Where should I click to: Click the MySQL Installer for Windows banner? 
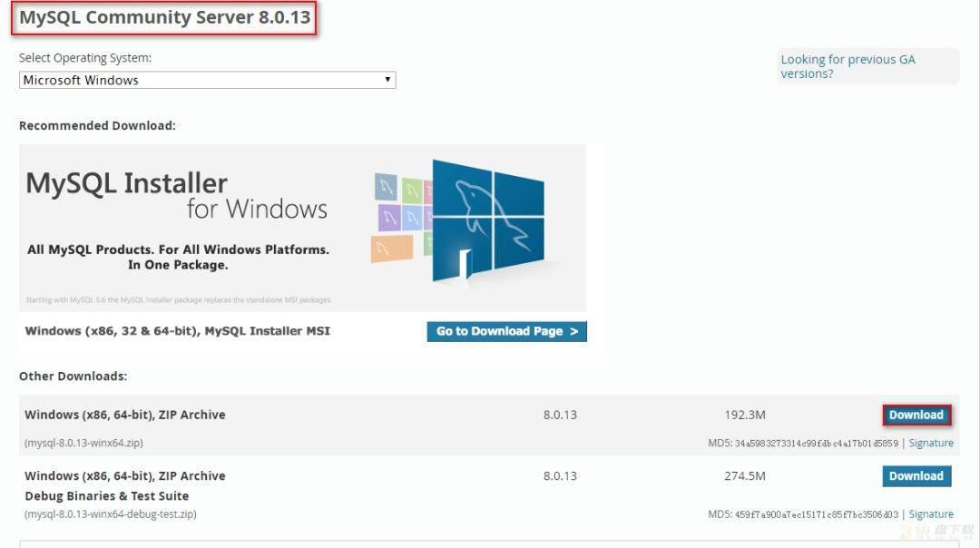(302, 228)
